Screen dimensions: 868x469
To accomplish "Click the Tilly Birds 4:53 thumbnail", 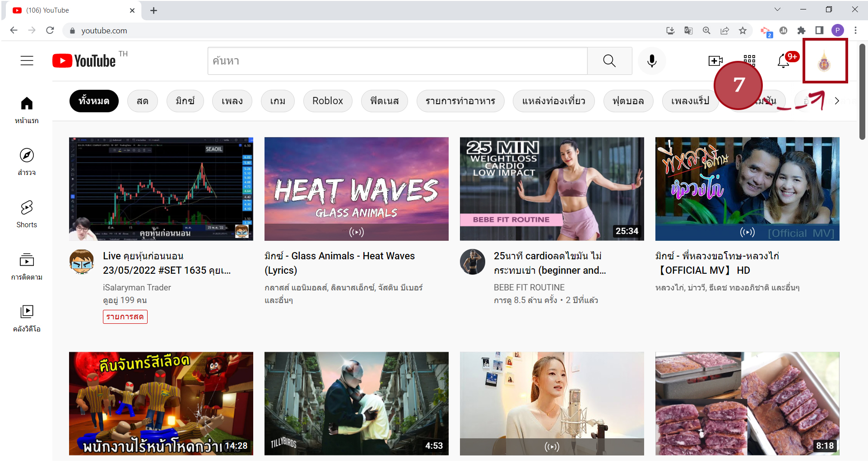I will [x=357, y=404].
